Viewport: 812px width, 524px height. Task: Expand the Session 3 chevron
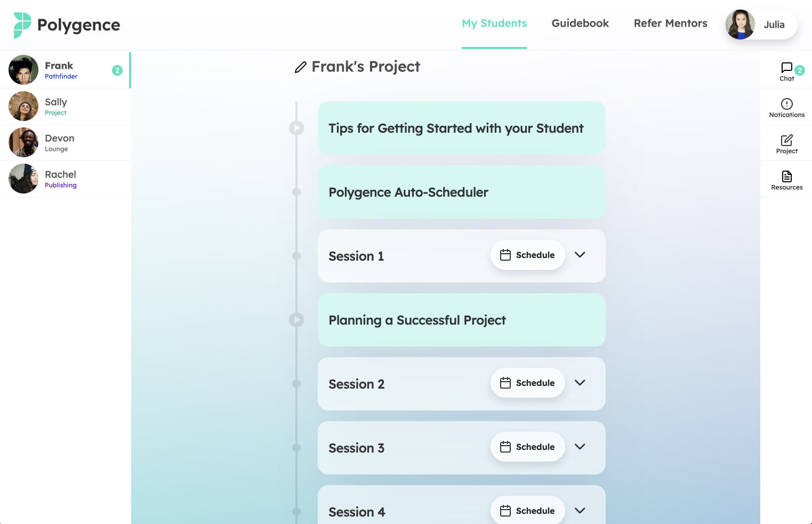pos(580,447)
